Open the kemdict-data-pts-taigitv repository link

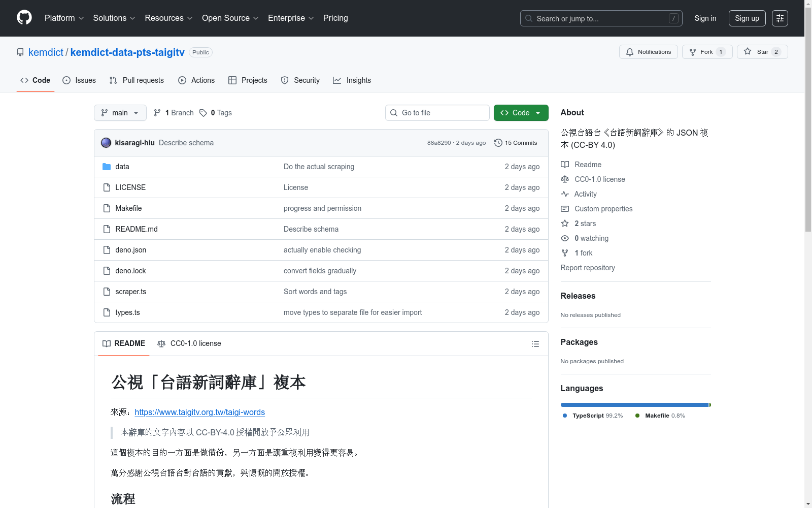point(127,52)
